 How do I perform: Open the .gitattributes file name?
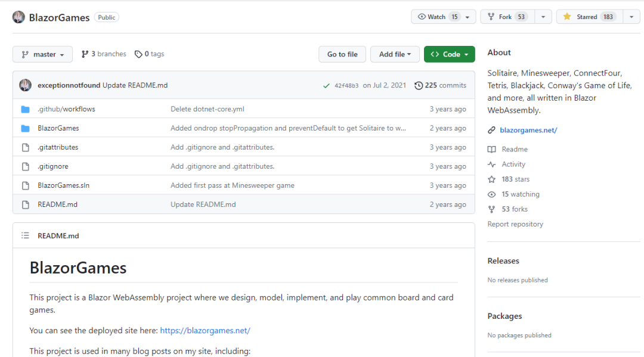point(58,147)
